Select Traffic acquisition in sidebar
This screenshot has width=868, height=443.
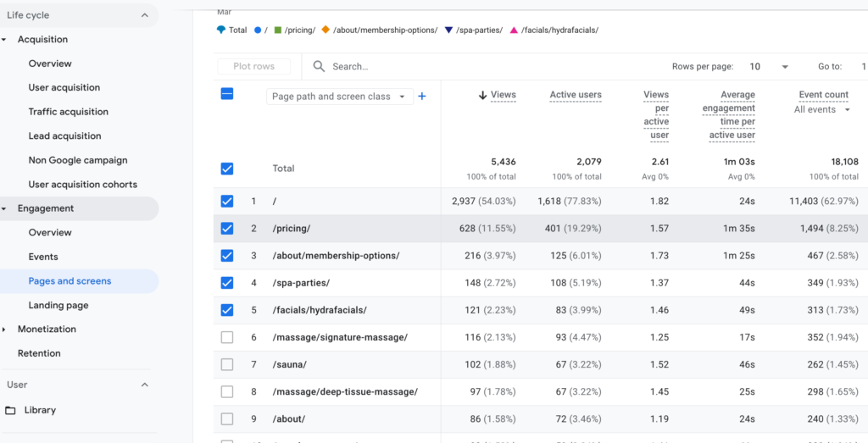(69, 112)
